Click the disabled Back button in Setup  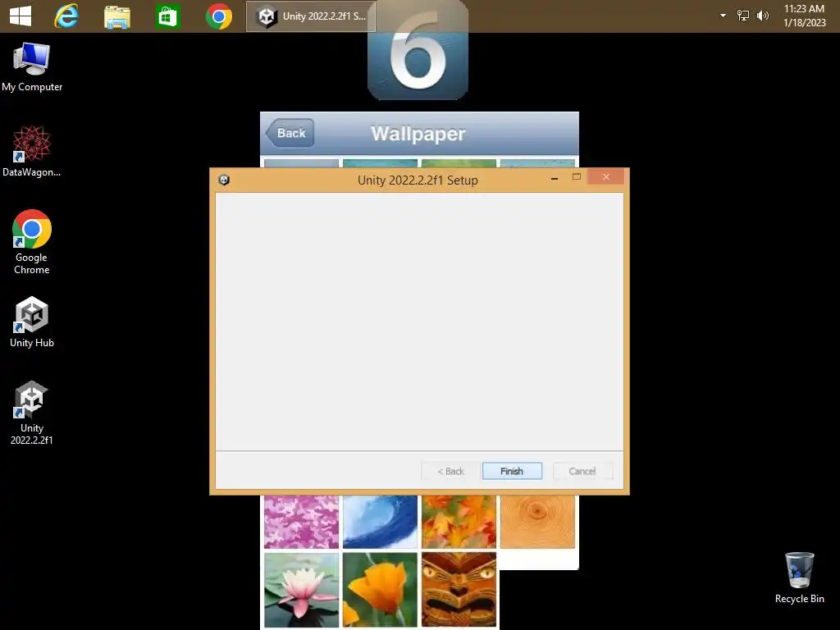450,471
